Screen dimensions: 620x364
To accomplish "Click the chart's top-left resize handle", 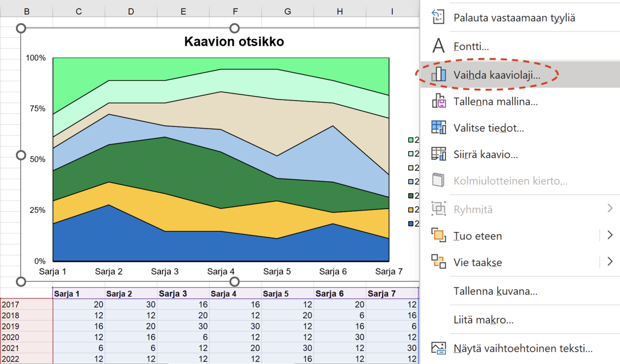I will coord(21,28).
